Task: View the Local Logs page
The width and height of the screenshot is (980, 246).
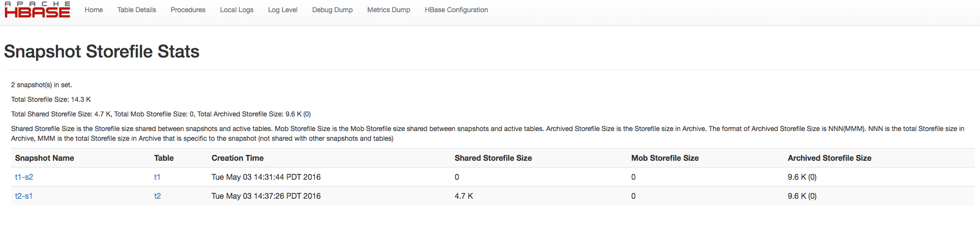Action: click(x=236, y=10)
